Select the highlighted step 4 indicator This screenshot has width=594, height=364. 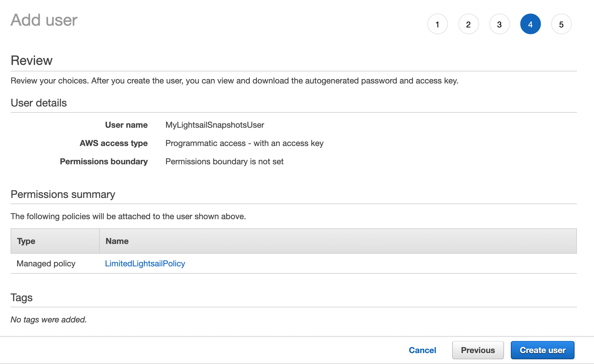click(530, 24)
